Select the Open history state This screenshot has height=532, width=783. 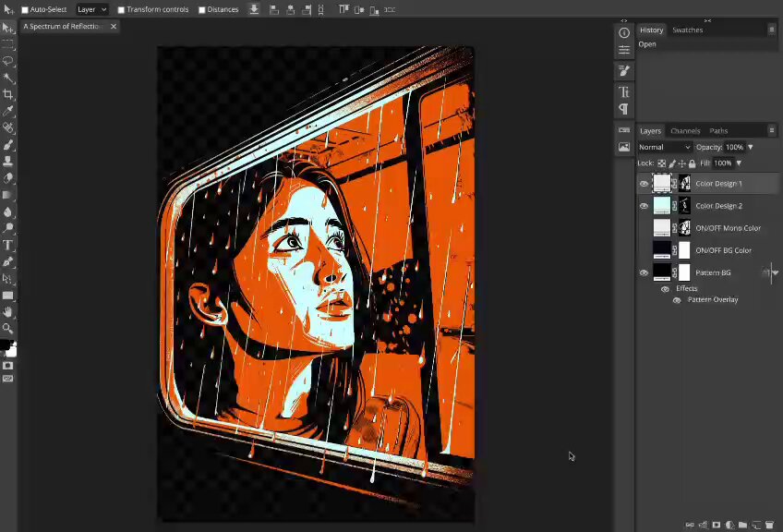pyautogui.click(x=707, y=44)
